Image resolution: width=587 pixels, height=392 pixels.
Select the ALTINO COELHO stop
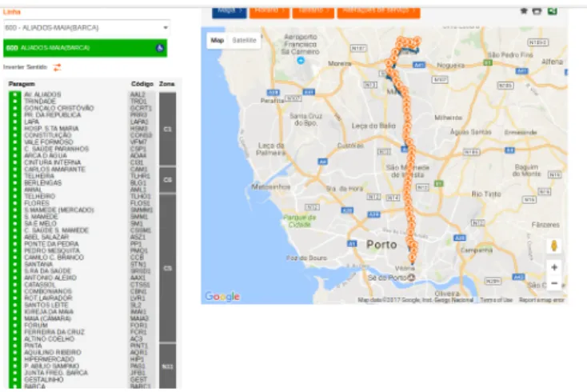50,339
